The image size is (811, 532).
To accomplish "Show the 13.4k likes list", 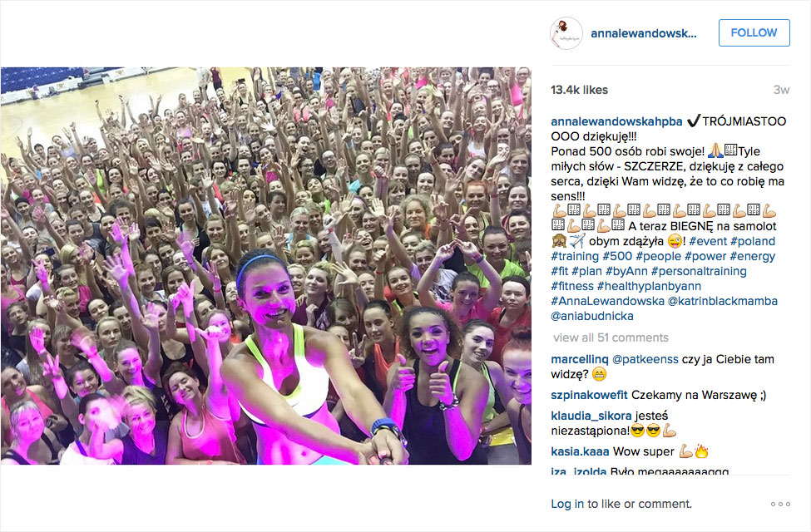I will (579, 90).
